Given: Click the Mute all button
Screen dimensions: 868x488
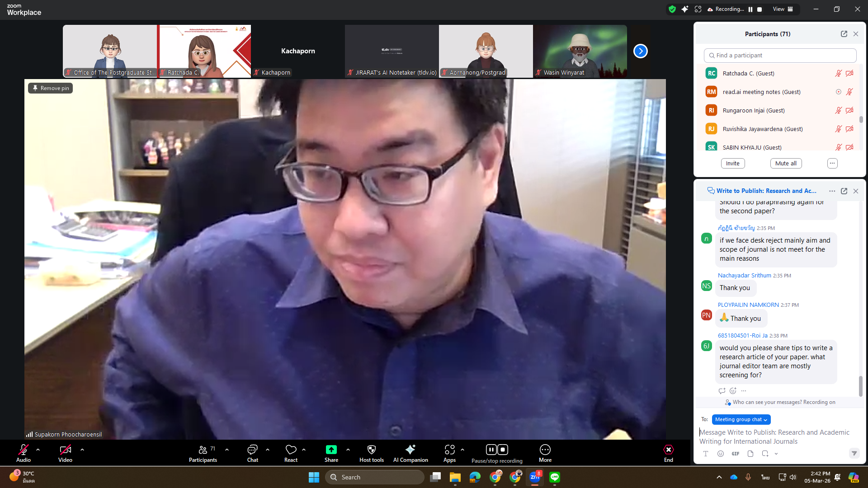Looking at the screenshot, I should [x=786, y=164].
